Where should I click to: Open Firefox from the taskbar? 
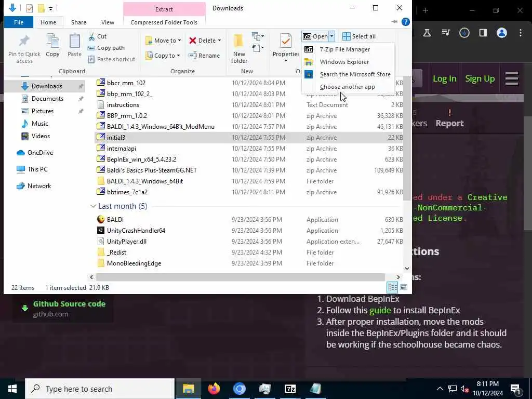pos(214,389)
